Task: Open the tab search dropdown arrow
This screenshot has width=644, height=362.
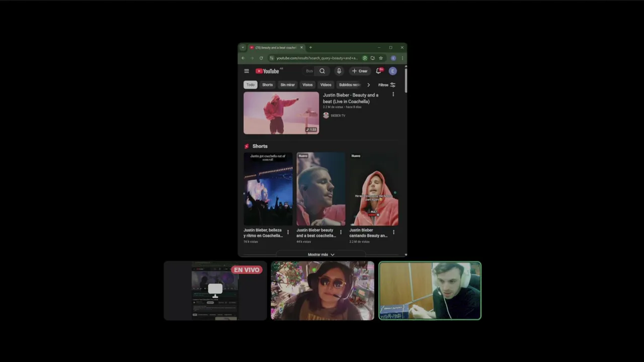Action: point(243,47)
